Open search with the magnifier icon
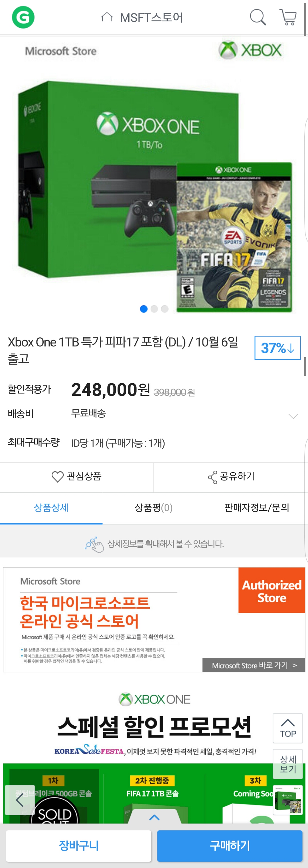The width and height of the screenshot is (308, 868). [258, 17]
